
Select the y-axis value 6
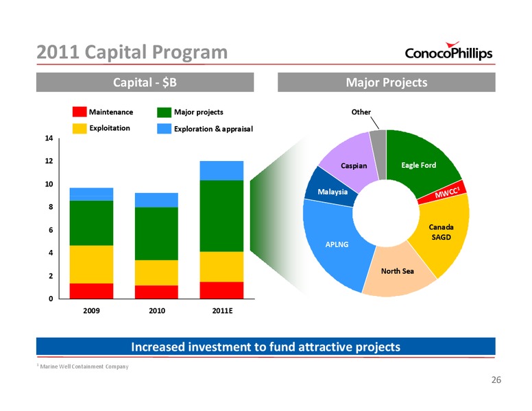coord(51,230)
